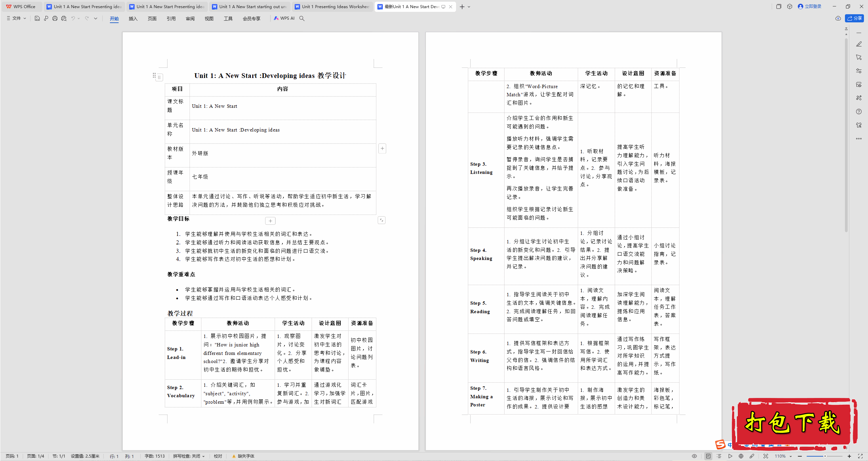
Task: Click the vertical scrollbar thumb
Action: click(846, 136)
